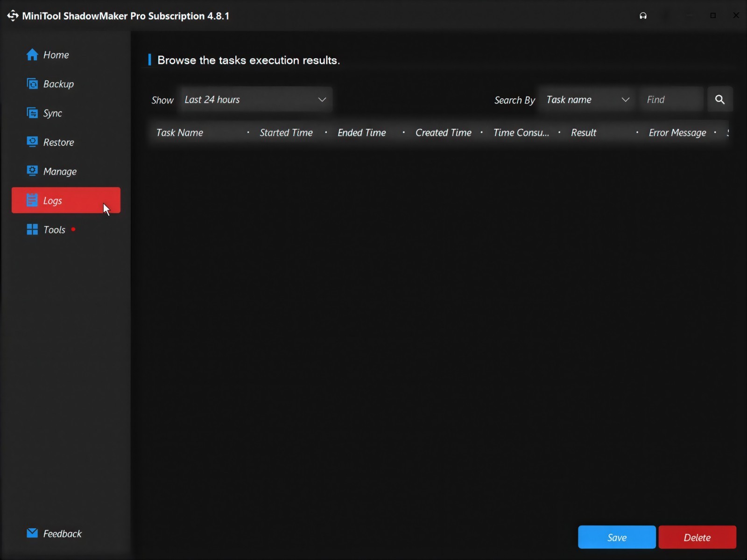
Task: Click the 'Browse the tasks execution results.' heading
Action: [248, 60]
